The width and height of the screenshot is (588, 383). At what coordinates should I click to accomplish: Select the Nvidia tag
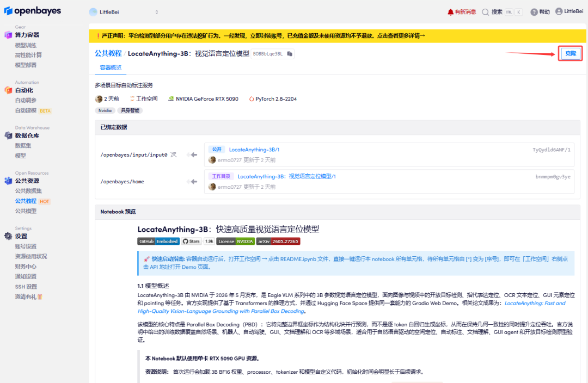[x=105, y=110]
